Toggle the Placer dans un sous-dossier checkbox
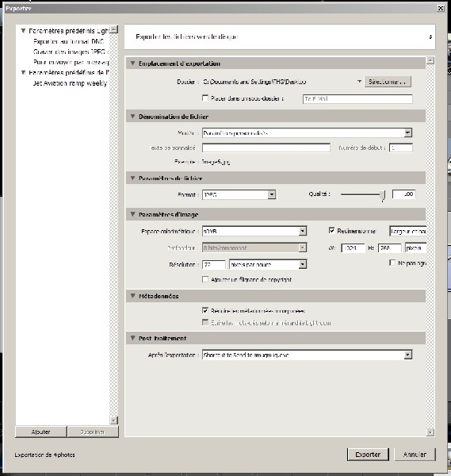The width and height of the screenshot is (451, 476). click(x=205, y=98)
